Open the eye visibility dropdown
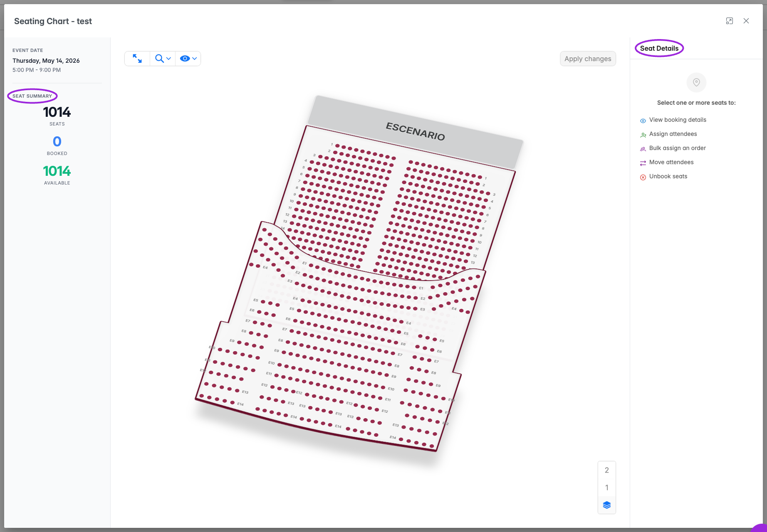This screenshot has height=532, width=767. [188, 59]
